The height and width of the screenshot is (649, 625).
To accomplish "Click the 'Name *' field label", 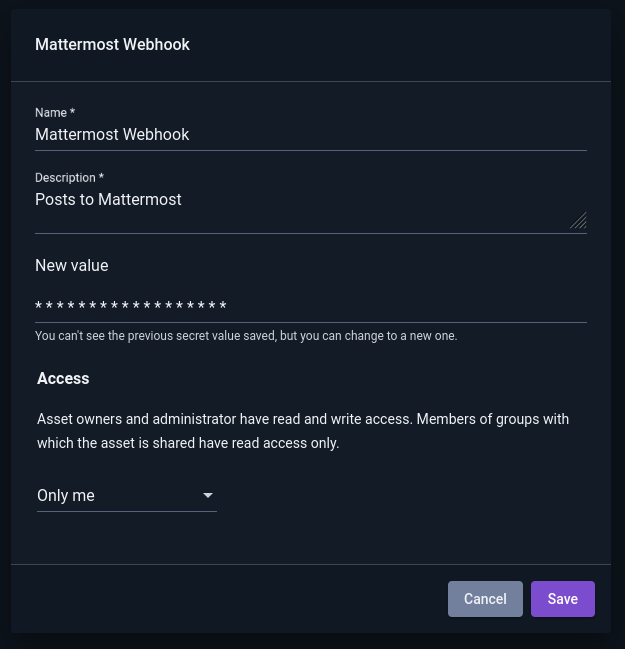I will click(x=55, y=113).
